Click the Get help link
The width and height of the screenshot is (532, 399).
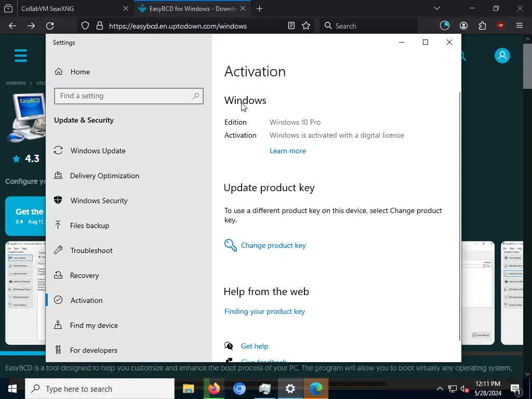[x=255, y=346]
